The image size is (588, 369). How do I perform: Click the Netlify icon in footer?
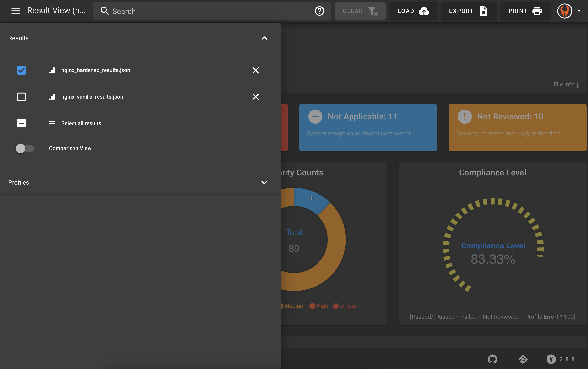coord(523,359)
